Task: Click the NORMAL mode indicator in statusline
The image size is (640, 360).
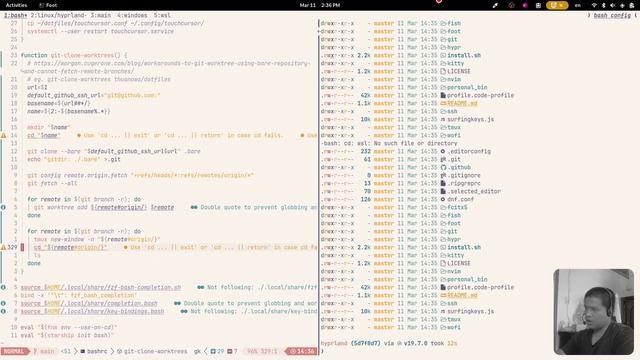Action: coord(14,351)
